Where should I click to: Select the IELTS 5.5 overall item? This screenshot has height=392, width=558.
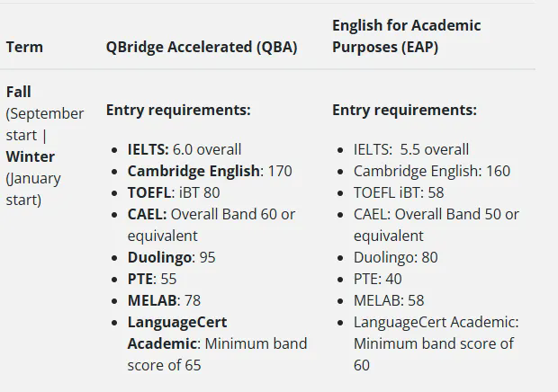coord(410,149)
